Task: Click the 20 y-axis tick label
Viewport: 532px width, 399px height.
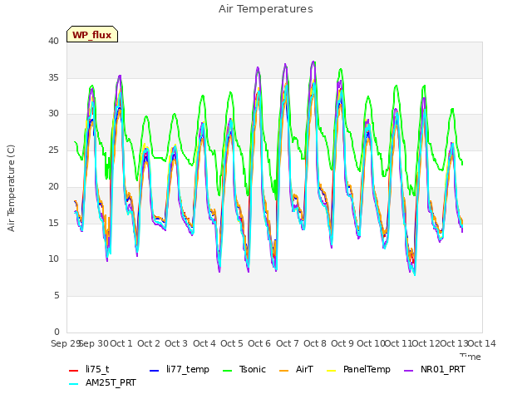Action: tap(53, 186)
